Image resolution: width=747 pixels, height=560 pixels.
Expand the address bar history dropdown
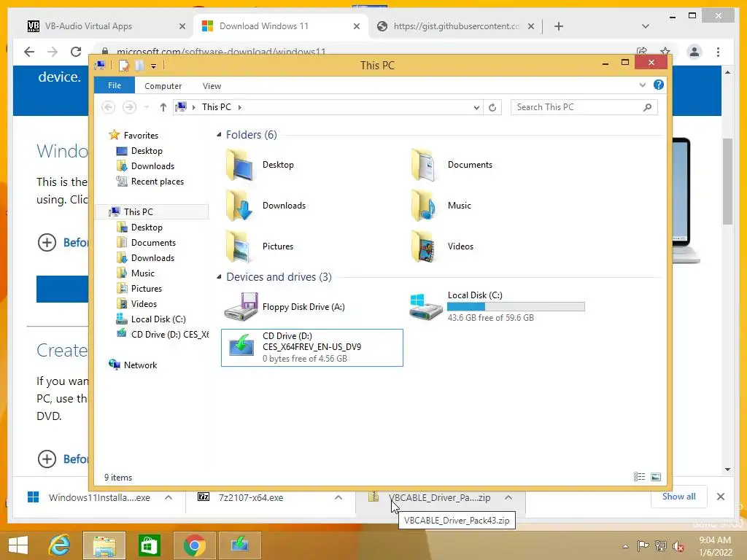pos(476,108)
